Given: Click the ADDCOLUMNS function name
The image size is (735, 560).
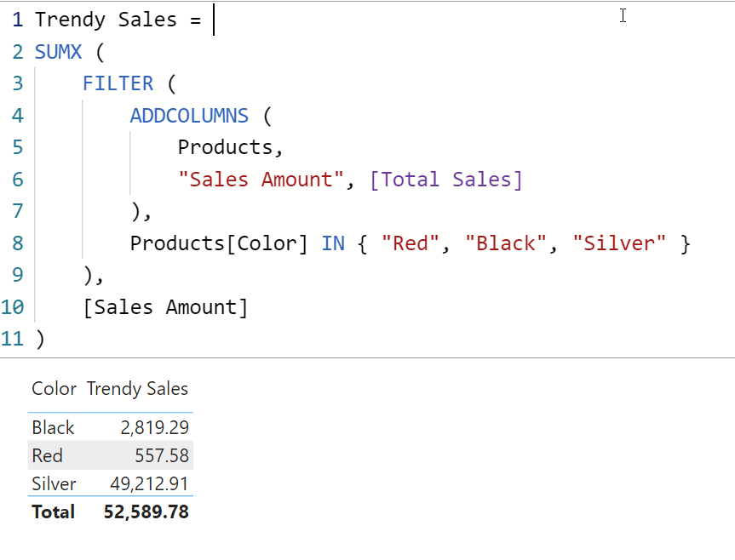Looking at the screenshot, I should tap(189, 116).
